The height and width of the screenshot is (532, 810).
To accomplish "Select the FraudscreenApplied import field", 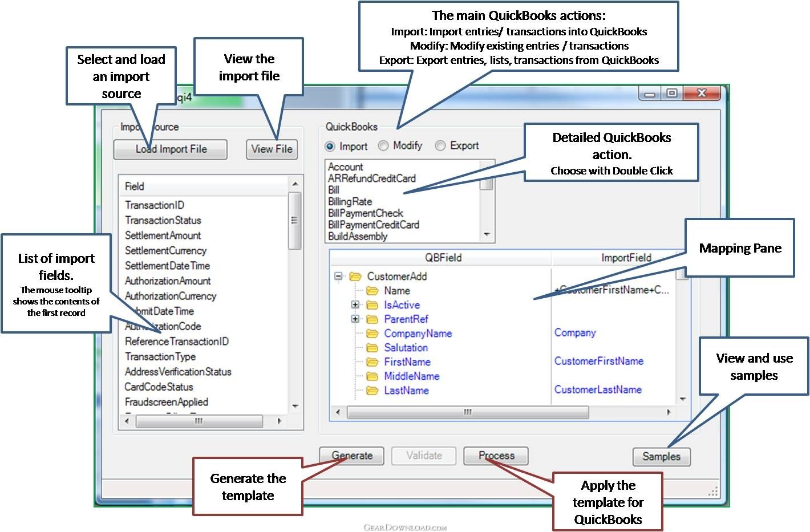I will (x=167, y=402).
